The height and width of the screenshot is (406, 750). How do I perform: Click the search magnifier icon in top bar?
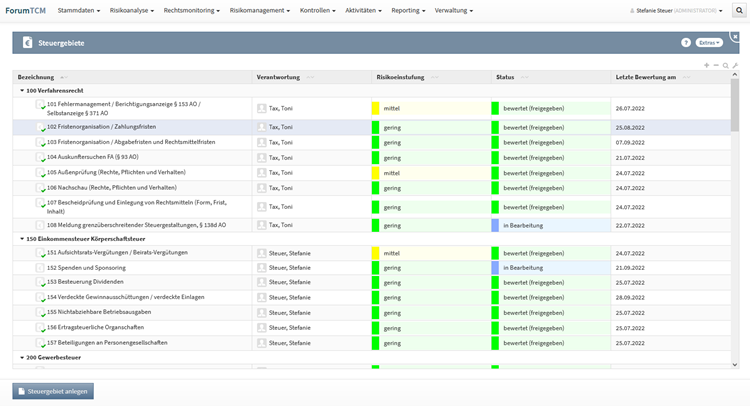point(739,10)
